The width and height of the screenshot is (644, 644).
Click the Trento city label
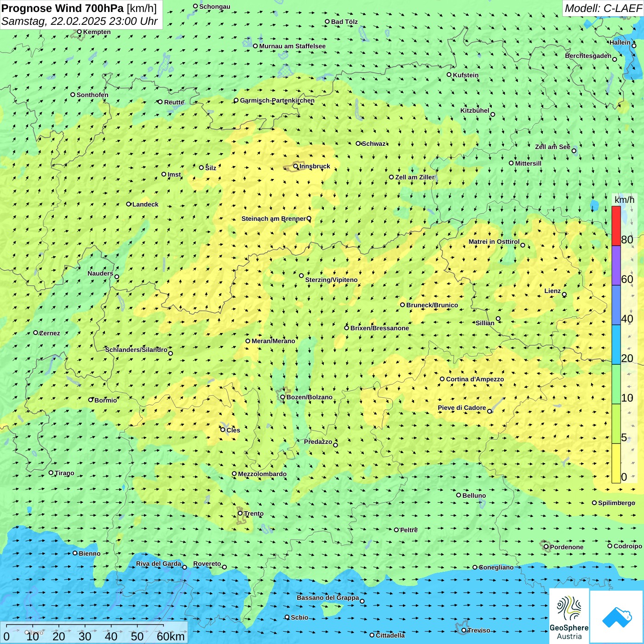click(x=254, y=513)
